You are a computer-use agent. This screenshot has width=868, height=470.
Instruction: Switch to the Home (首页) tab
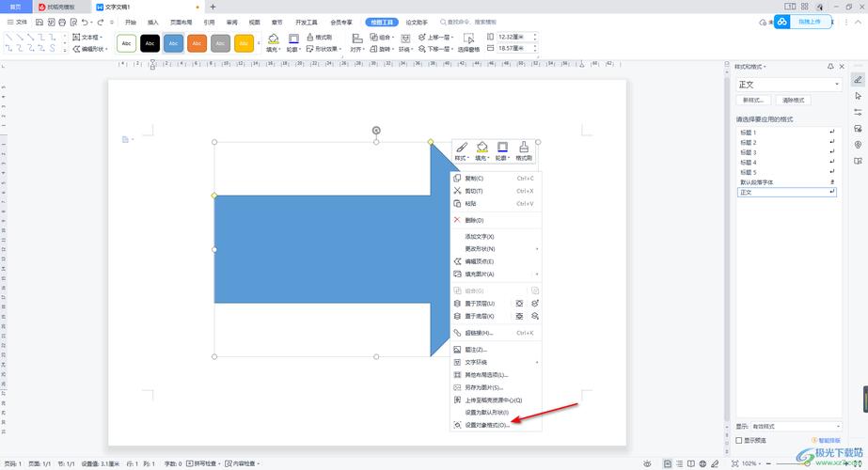coord(15,7)
